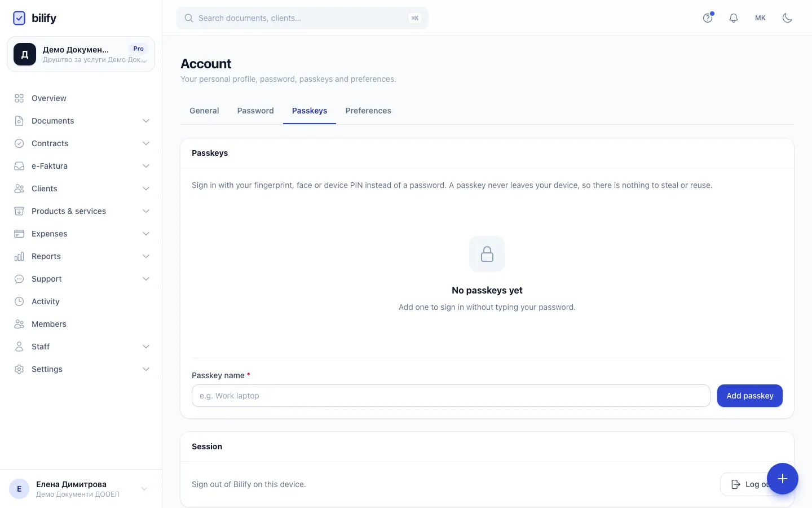The width and height of the screenshot is (812, 508).
Task: Expand the e-Faktura chevron
Action: click(146, 166)
